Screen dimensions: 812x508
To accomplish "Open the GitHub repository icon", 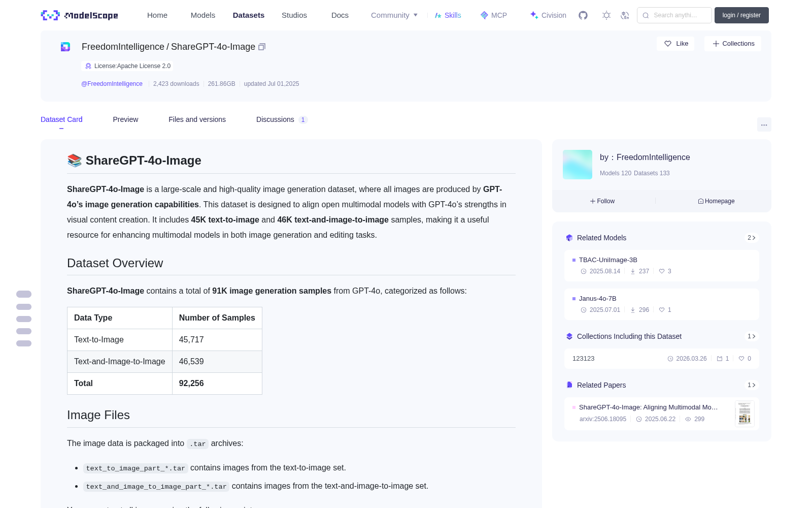I will point(583,15).
